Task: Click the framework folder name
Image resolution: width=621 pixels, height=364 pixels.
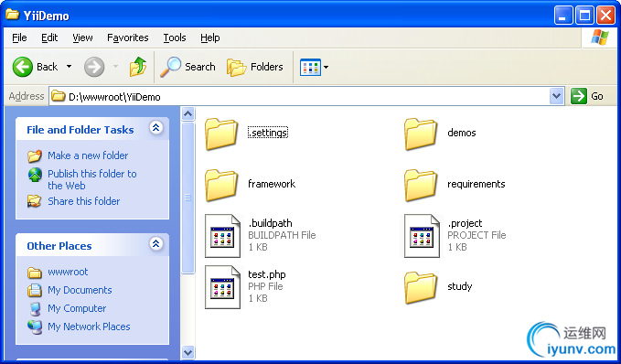Action: pos(272,184)
